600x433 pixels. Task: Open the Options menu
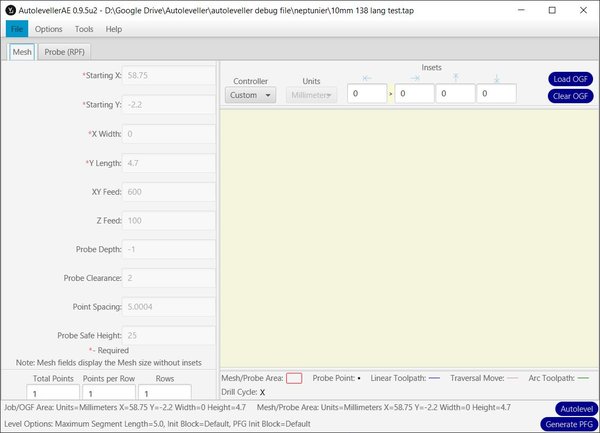49,29
